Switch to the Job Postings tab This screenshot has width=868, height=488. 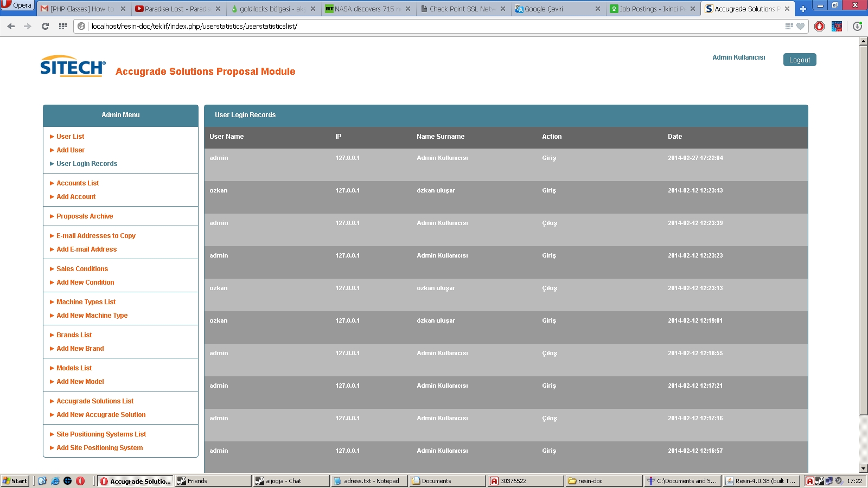pos(652,9)
